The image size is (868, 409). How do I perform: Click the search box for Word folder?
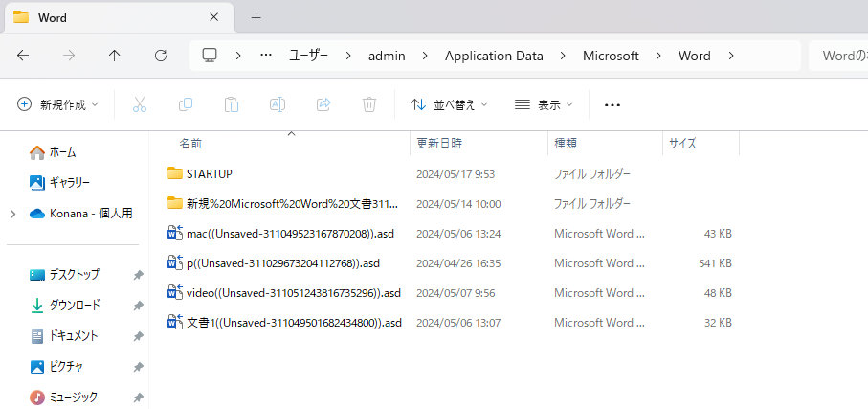[838, 56]
